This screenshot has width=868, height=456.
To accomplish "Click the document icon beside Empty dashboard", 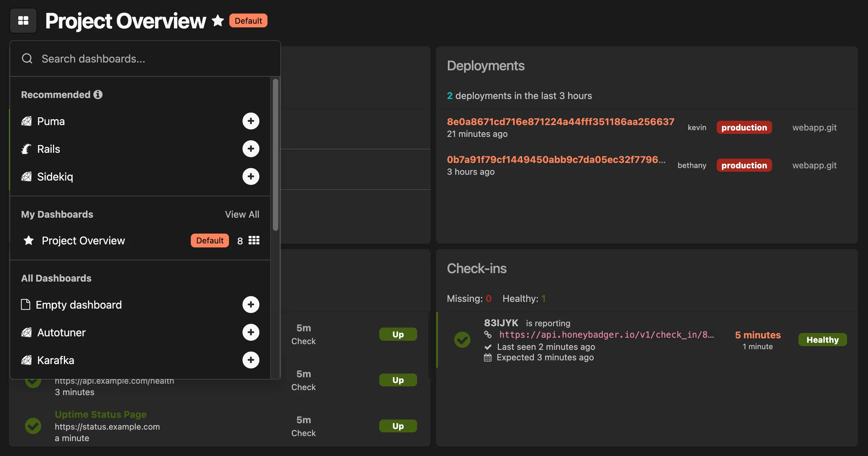I will 26,304.
